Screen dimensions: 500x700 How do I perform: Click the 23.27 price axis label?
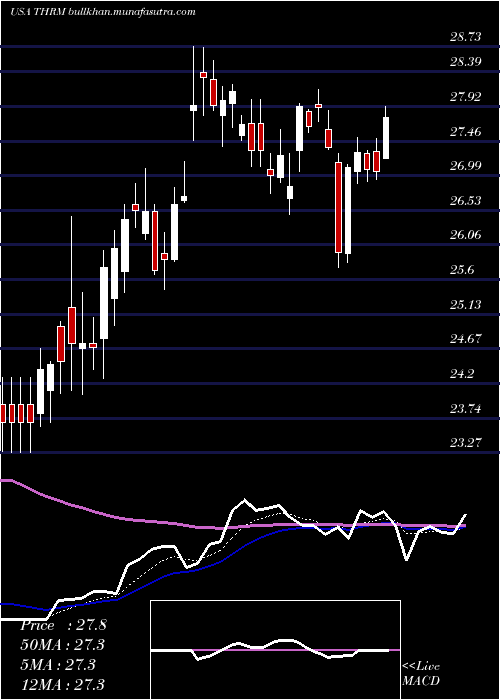466,442
